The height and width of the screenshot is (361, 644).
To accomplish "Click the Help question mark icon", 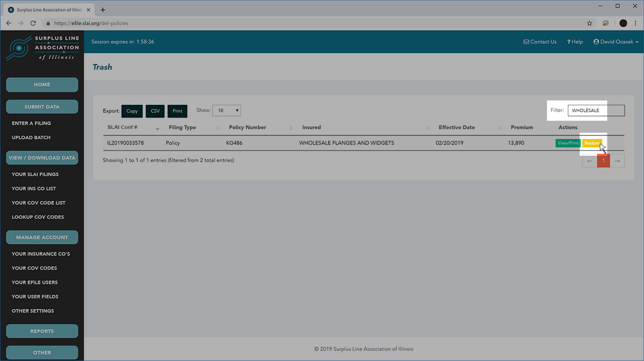I will tap(568, 41).
